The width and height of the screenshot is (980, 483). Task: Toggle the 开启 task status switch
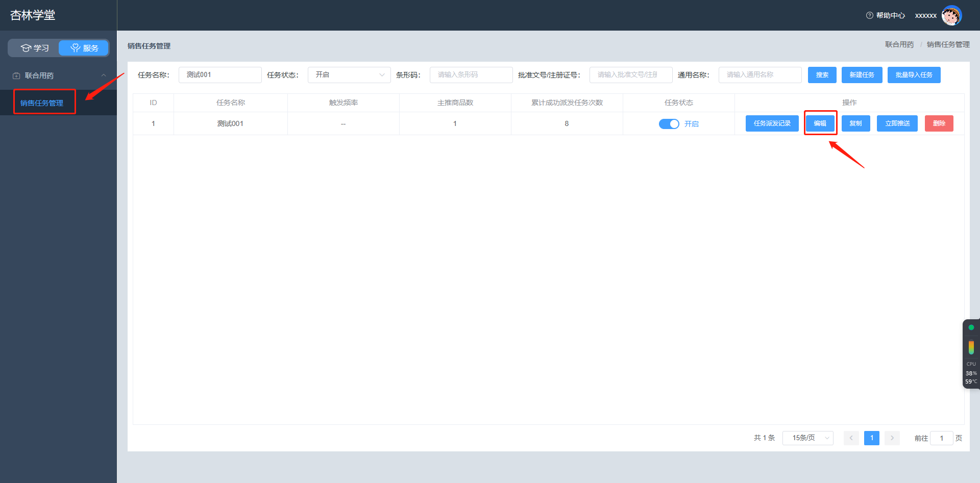tap(669, 124)
